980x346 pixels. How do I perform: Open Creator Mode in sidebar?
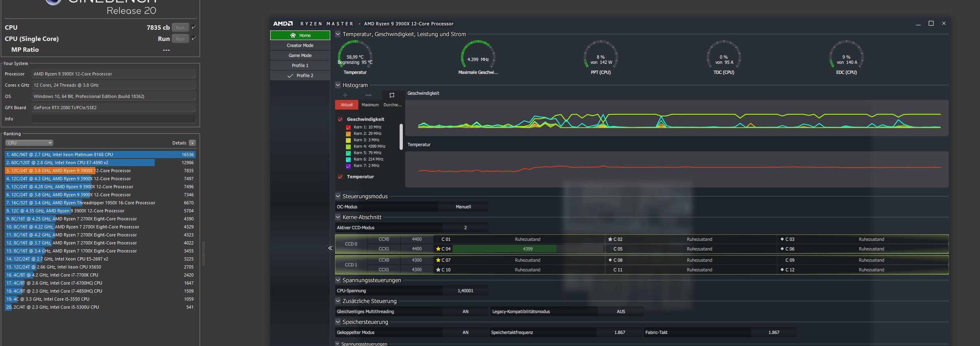300,45
